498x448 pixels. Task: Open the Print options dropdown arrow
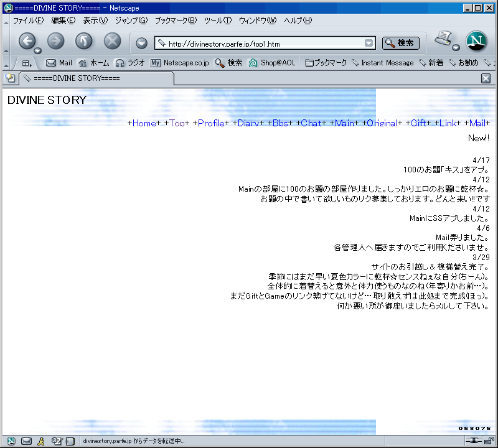tap(456, 48)
